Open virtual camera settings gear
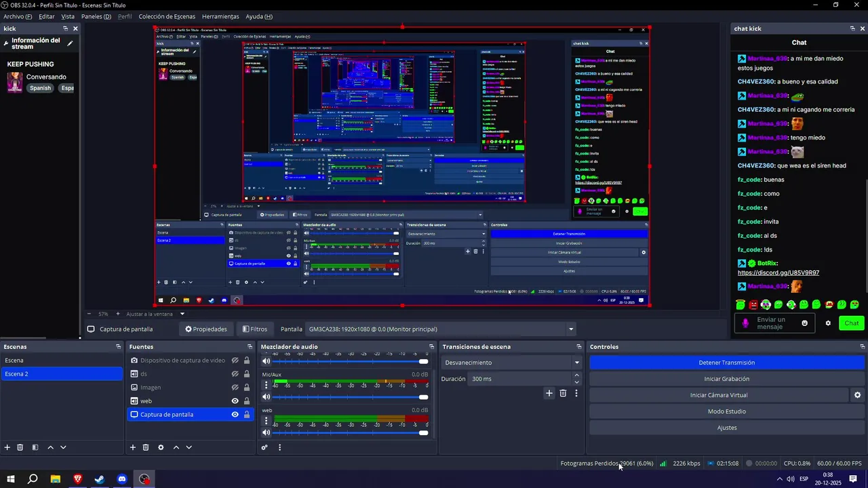Screen dimensions: 868x488 tap(857, 395)
